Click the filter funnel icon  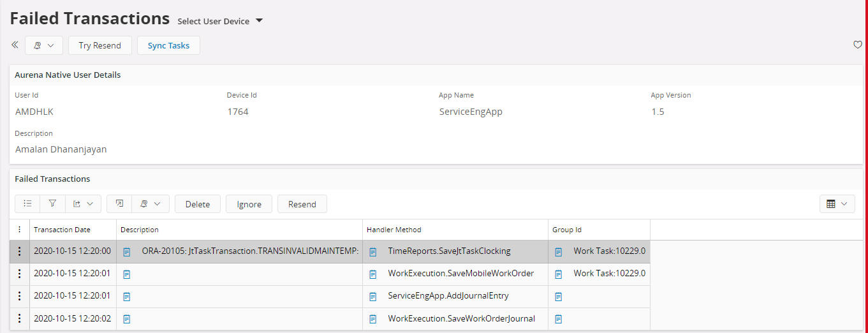coord(52,204)
